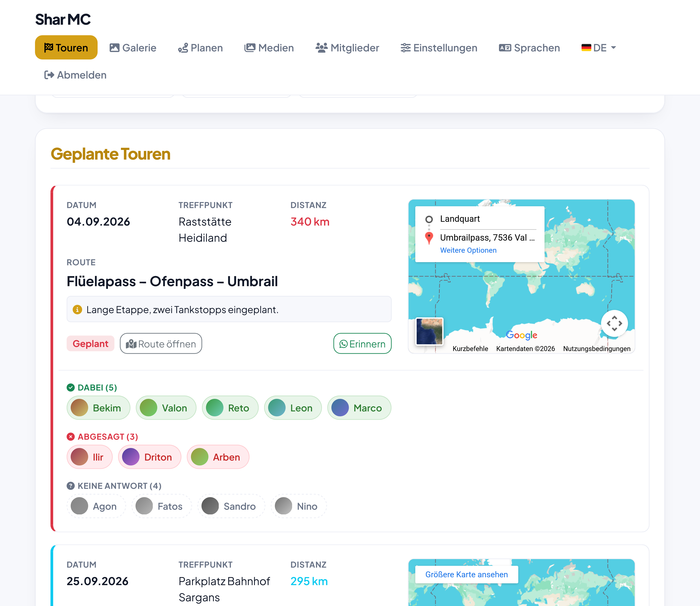Click the Parkplatz Bahnhof Sargans meeting point
The image size is (700, 606).
pos(224,589)
